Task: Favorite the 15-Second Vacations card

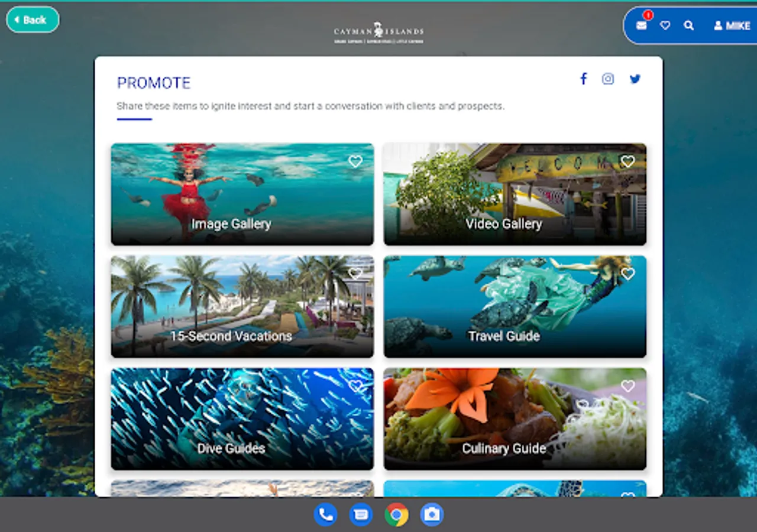Action: [x=355, y=274]
